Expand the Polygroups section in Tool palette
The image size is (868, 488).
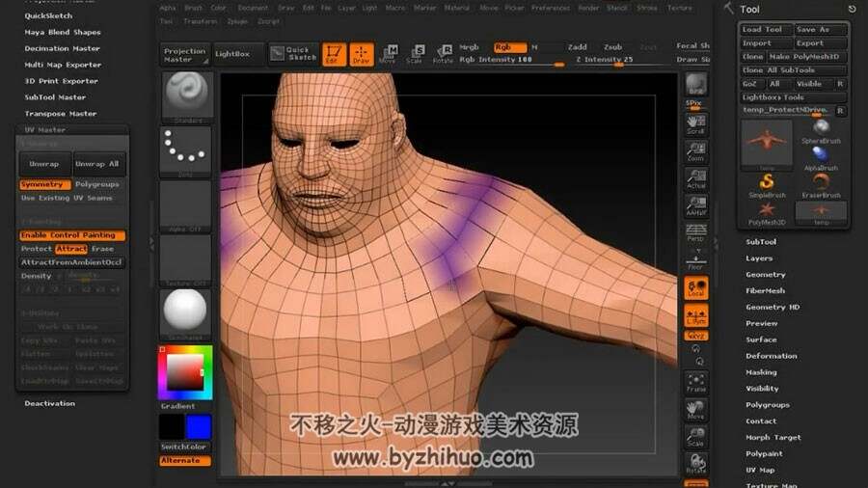tap(768, 405)
